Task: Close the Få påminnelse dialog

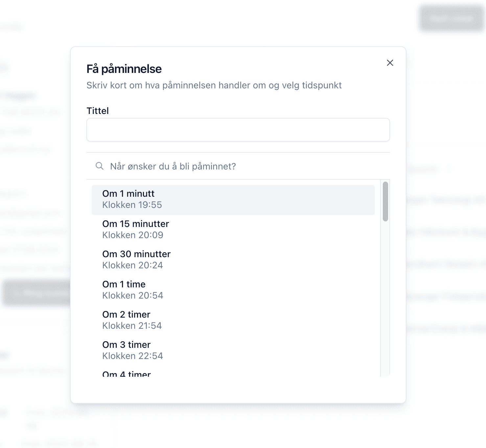Action: 390,63
